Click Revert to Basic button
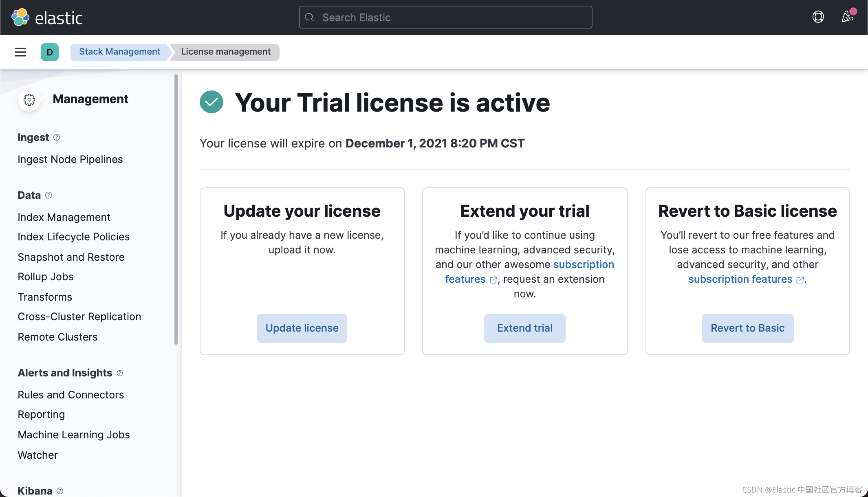This screenshot has height=497, width=868. pos(747,328)
